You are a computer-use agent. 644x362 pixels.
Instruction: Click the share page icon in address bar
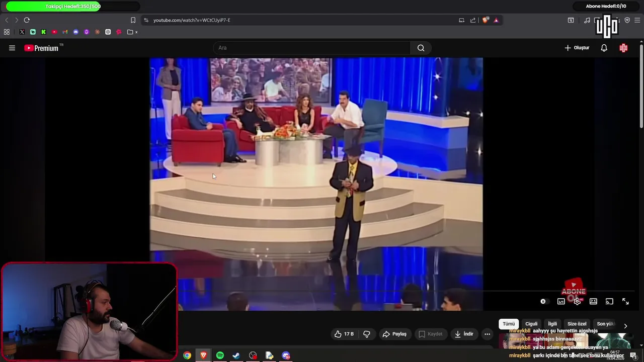click(x=473, y=20)
